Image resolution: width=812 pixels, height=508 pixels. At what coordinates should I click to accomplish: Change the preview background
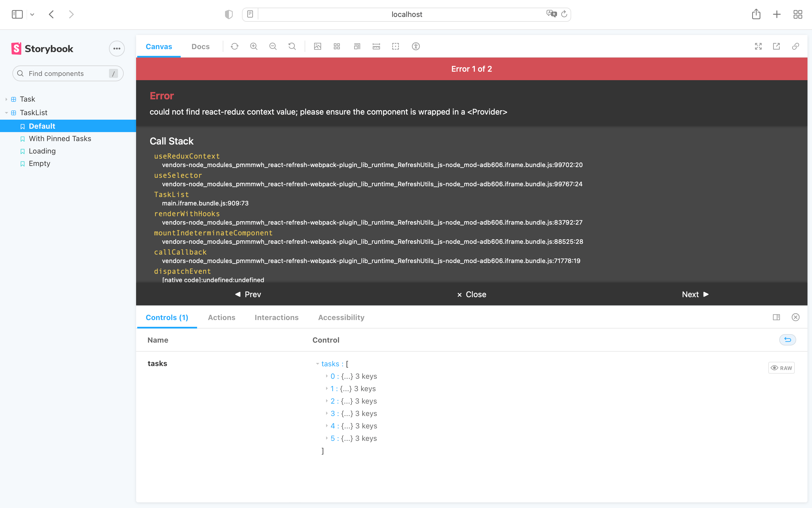click(317, 46)
